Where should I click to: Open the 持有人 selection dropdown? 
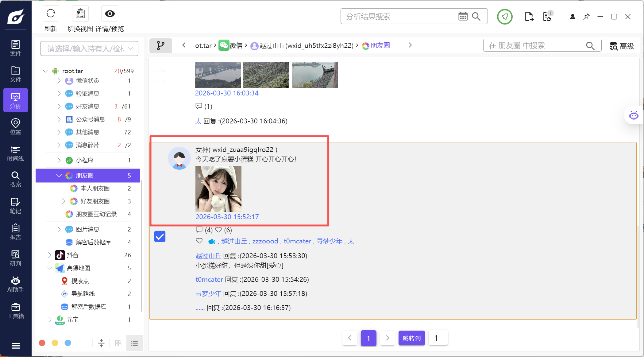tap(89, 49)
